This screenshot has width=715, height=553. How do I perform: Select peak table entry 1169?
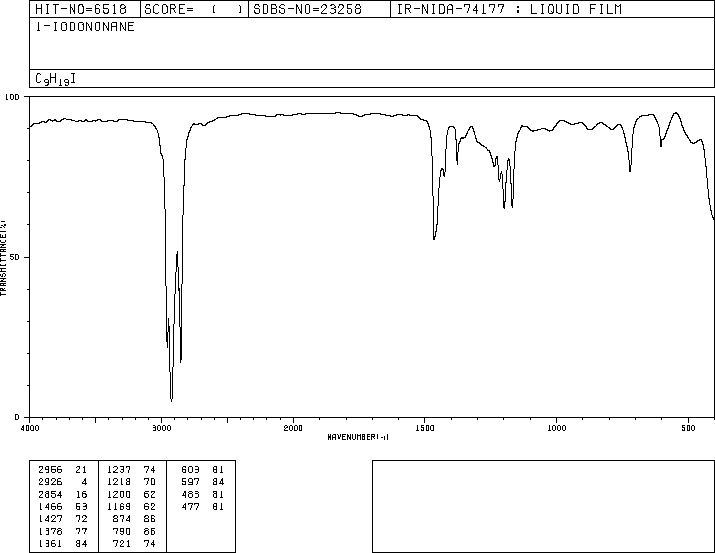click(119, 506)
